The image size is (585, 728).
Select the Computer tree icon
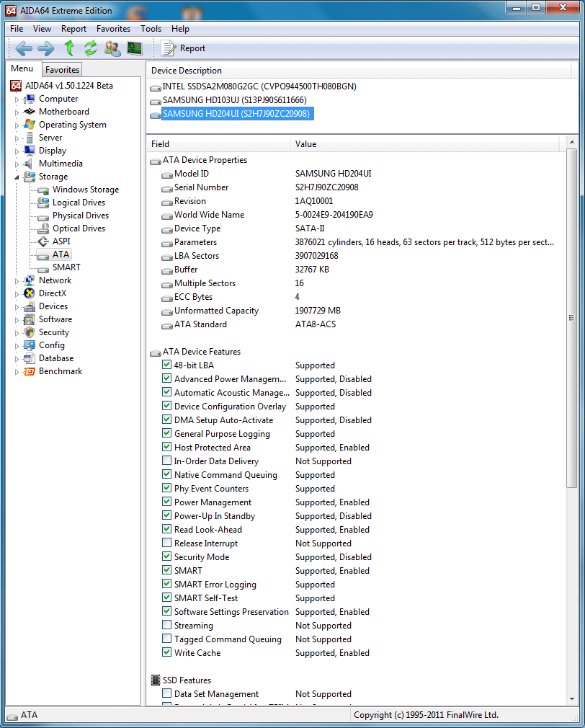pos(30,99)
